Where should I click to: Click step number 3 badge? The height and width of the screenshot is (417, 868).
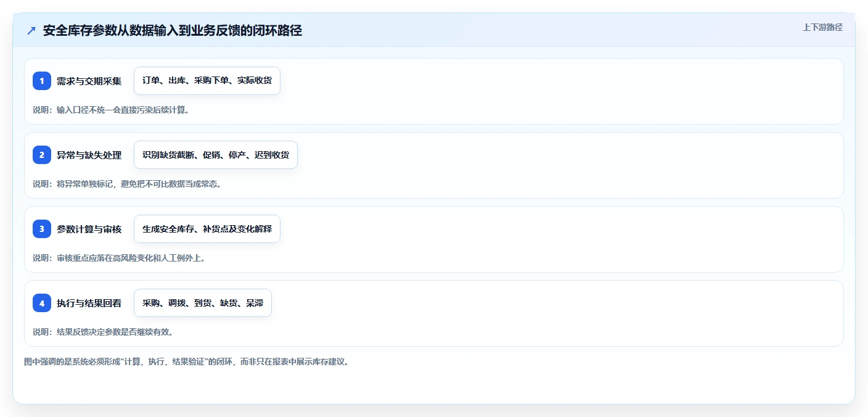tap(42, 229)
